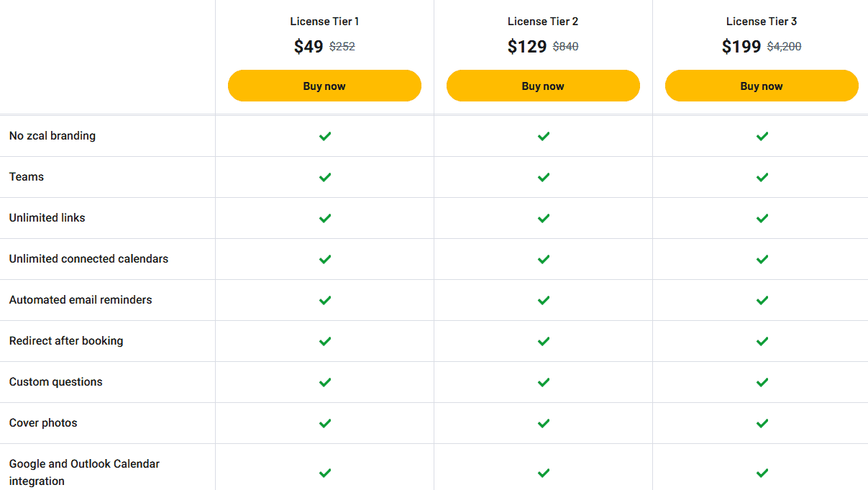868x490 pixels.
Task: Click the Teams checkmark under License Tier 3
Action: point(762,177)
